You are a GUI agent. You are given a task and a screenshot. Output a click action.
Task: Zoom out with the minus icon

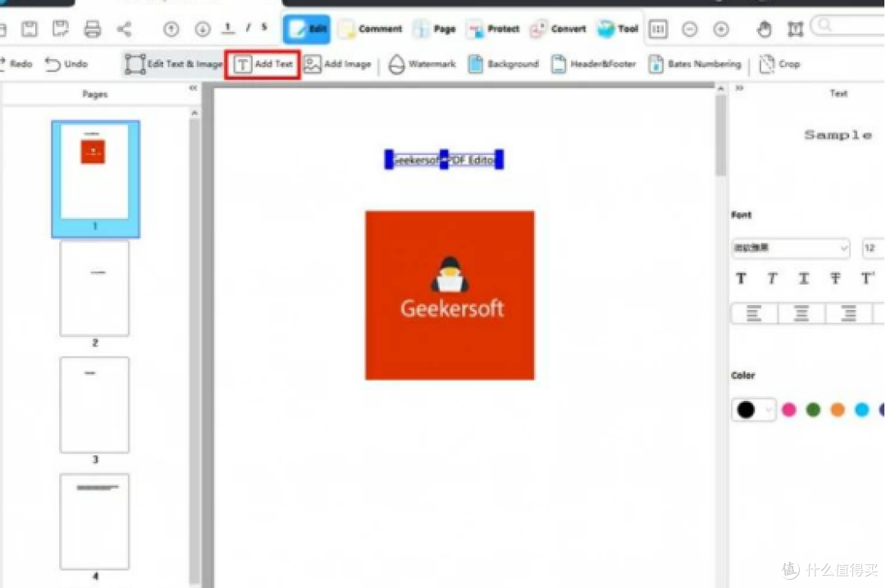[689, 29]
